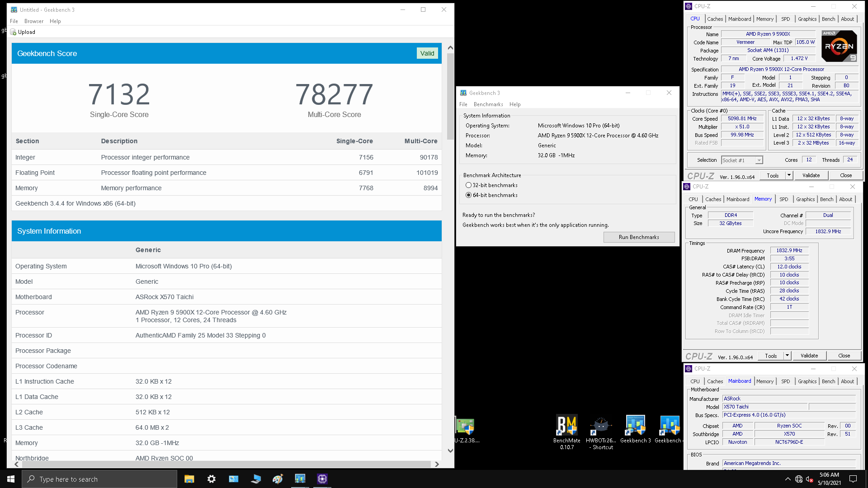Expand the Tools arrow in the top CPU-Z window
This screenshot has height=488, width=868.
[789, 175]
